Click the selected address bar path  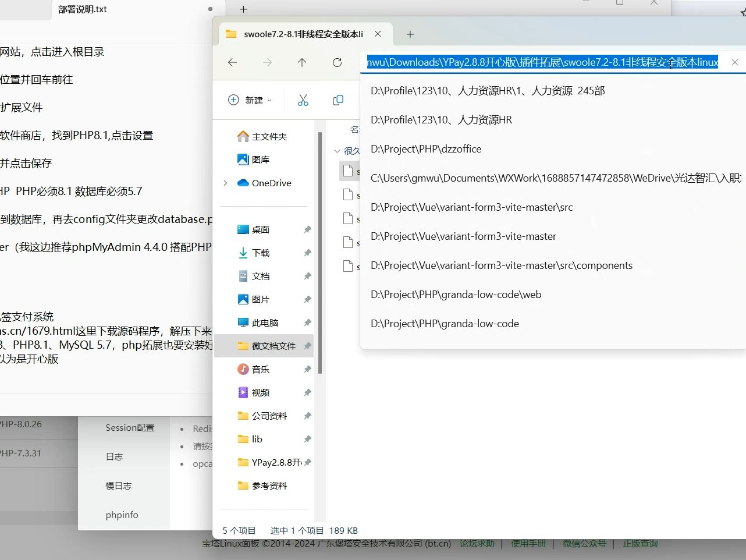click(542, 62)
